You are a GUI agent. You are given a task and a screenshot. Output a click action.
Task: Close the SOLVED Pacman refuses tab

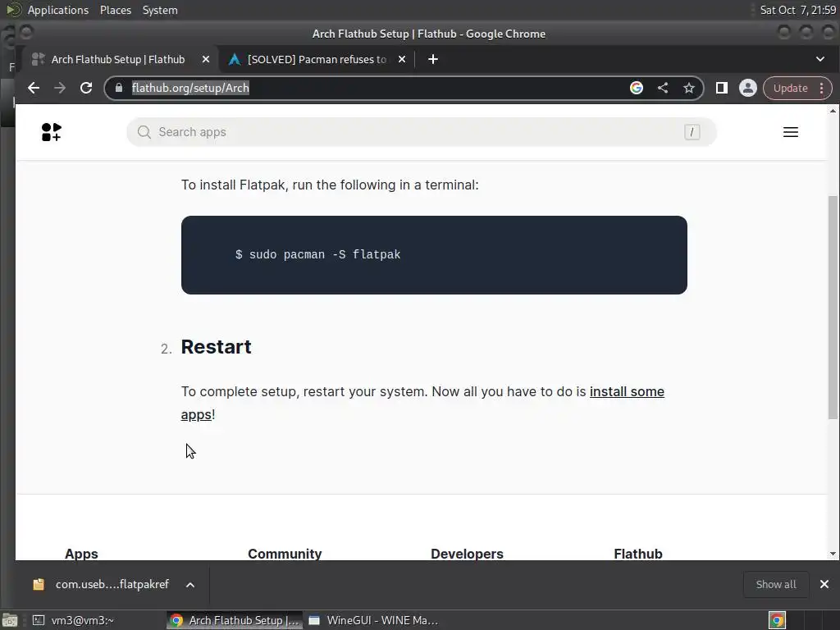pyautogui.click(x=402, y=59)
